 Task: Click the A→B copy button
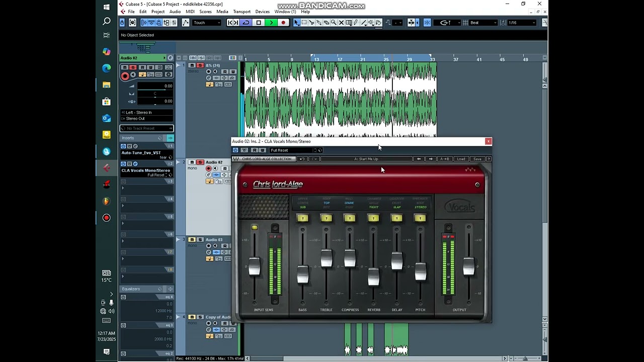445,159
